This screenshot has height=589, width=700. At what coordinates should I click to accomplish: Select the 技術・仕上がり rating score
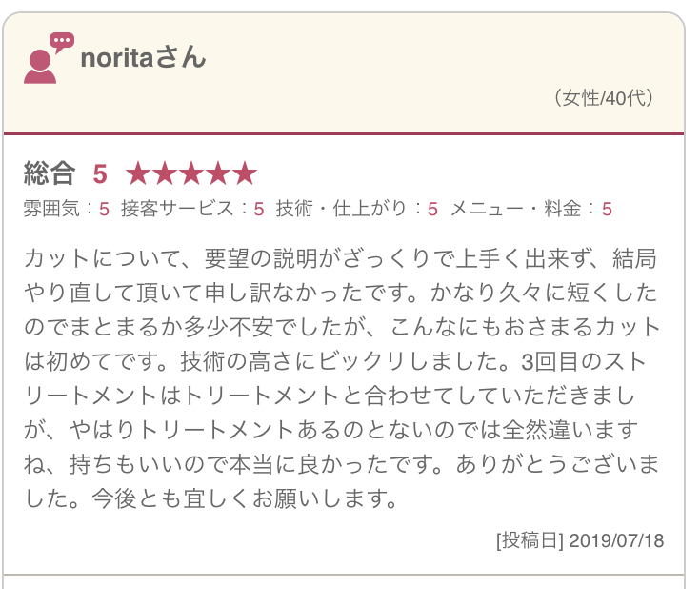pyautogui.click(x=432, y=209)
